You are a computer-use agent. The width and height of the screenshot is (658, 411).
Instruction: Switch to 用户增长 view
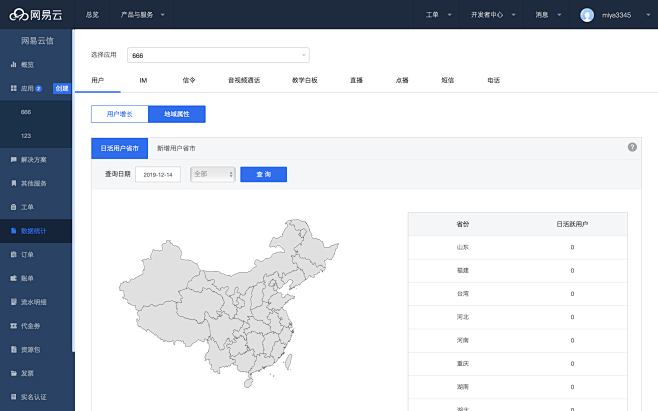coord(119,115)
